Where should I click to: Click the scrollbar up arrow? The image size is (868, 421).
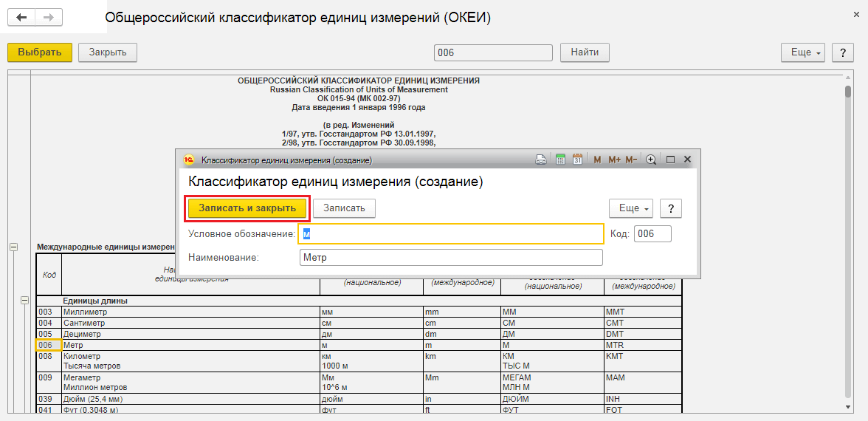click(x=848, y=76)
